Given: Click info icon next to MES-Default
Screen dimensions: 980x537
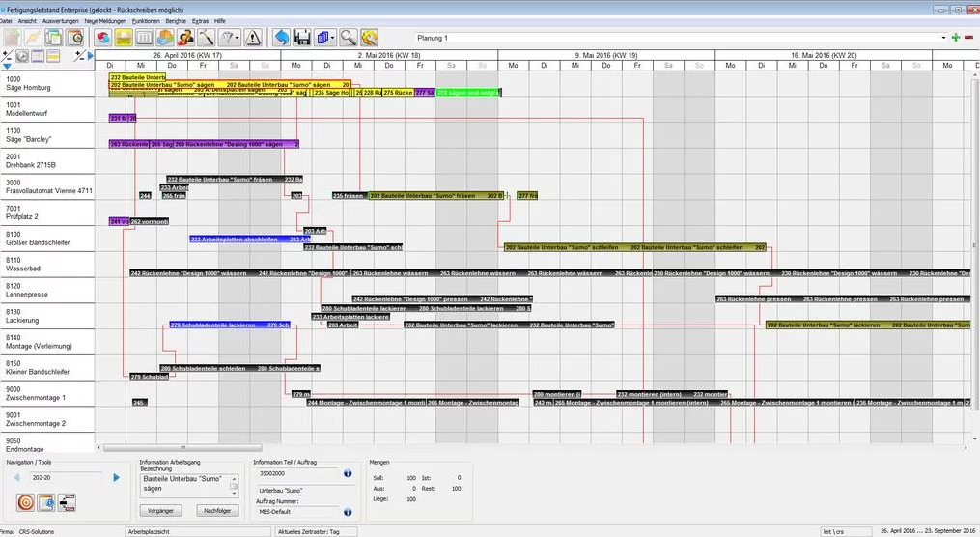Looking at the screenshot, I should tap(347, 512).
